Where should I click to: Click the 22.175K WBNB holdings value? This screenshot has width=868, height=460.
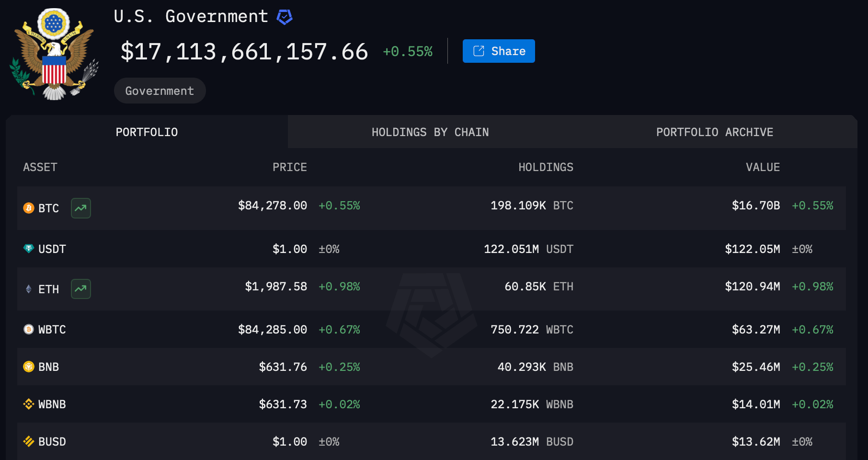coord(532,404)
